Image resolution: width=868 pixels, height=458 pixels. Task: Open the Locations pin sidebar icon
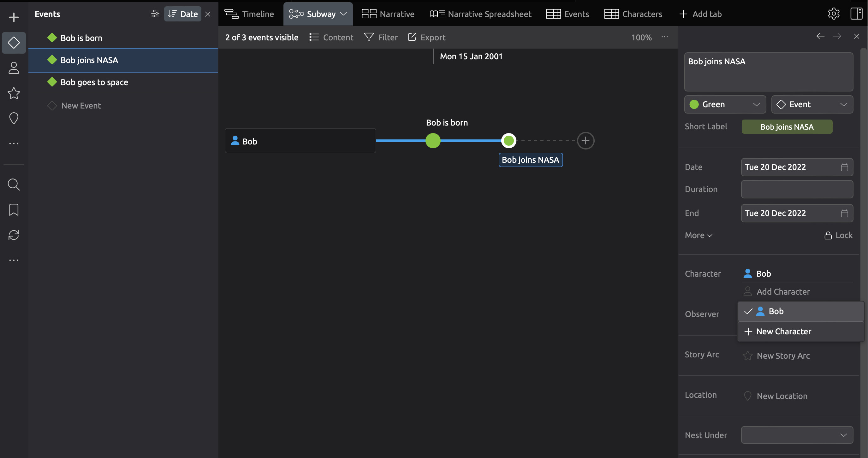tap(14, 118)
